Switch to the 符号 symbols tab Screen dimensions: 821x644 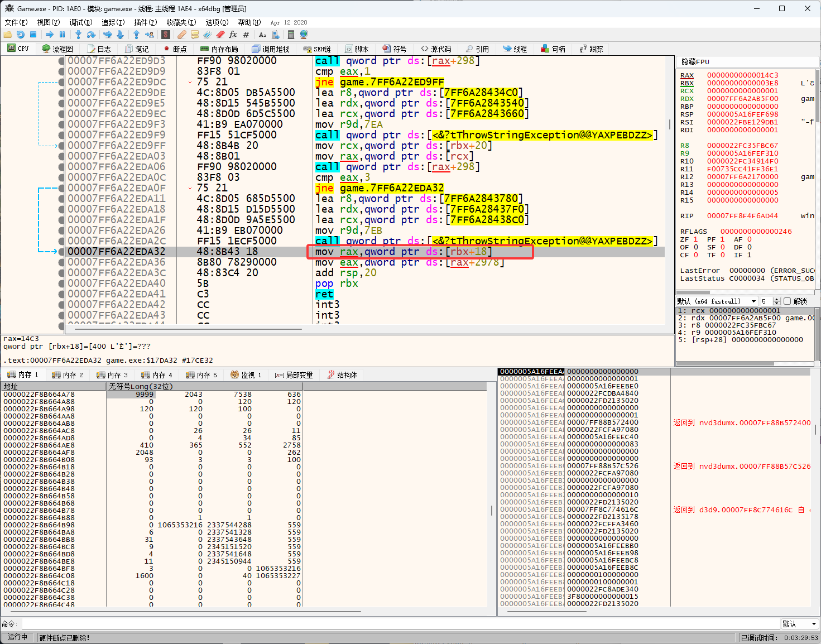click(x=394, y=49)
